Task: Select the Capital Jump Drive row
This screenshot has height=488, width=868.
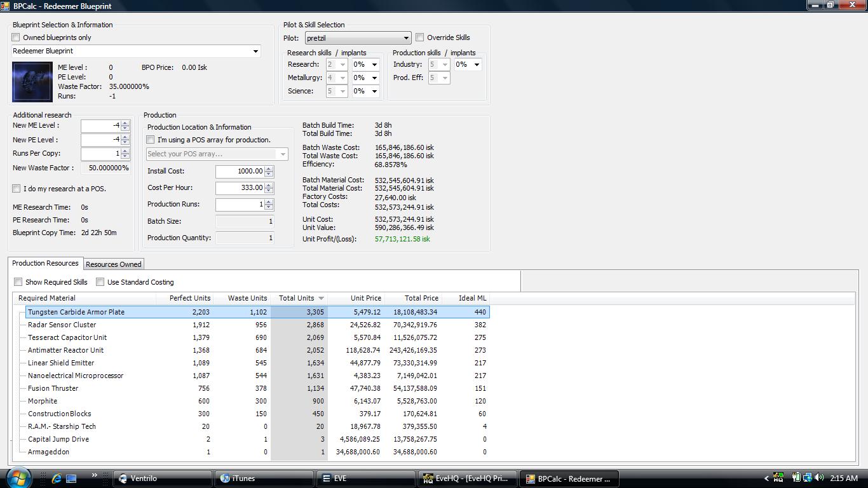Action: point(257,439)
